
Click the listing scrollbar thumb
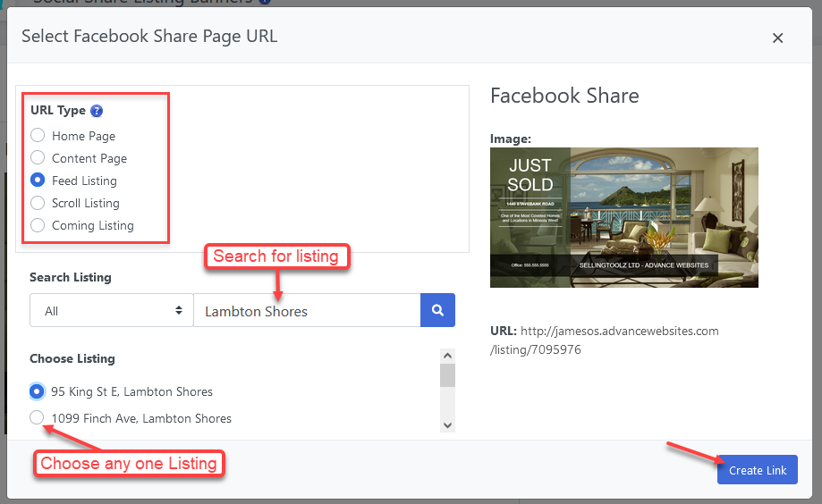448,374
